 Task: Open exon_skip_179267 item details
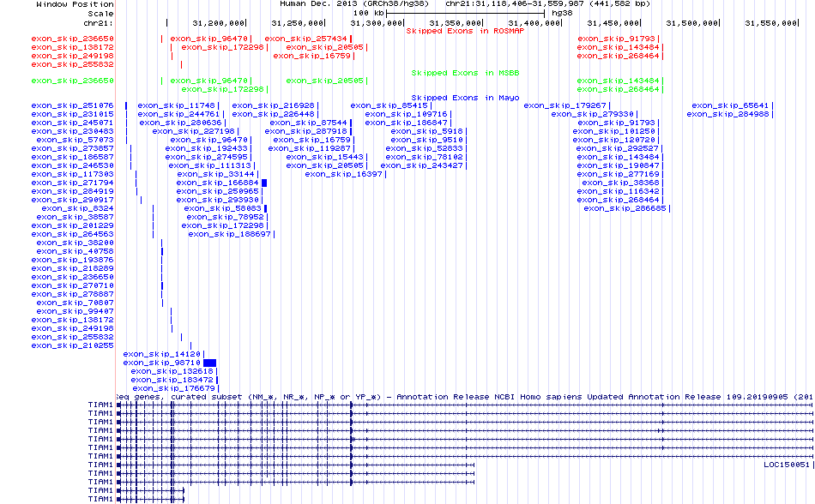point(564,105)
